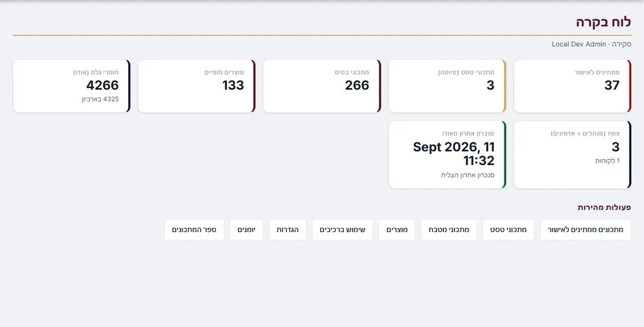
Task: Select the סנכרון אחרון מאודו sync card
Action: 447,155
